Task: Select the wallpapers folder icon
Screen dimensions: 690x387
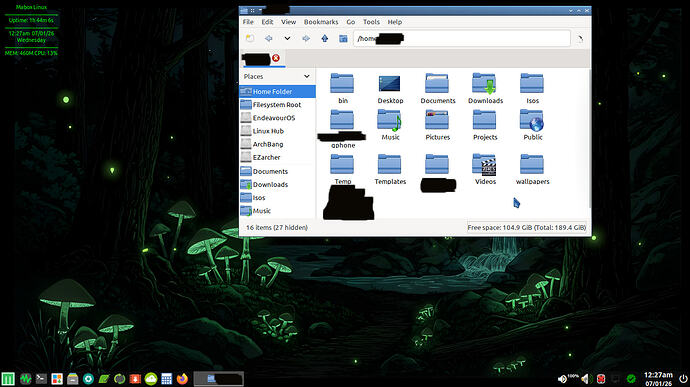Action: [532, 165]
